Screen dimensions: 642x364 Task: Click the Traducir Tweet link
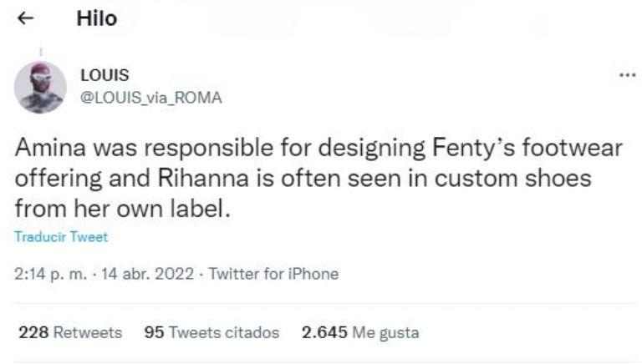click(x=61, y=237)
